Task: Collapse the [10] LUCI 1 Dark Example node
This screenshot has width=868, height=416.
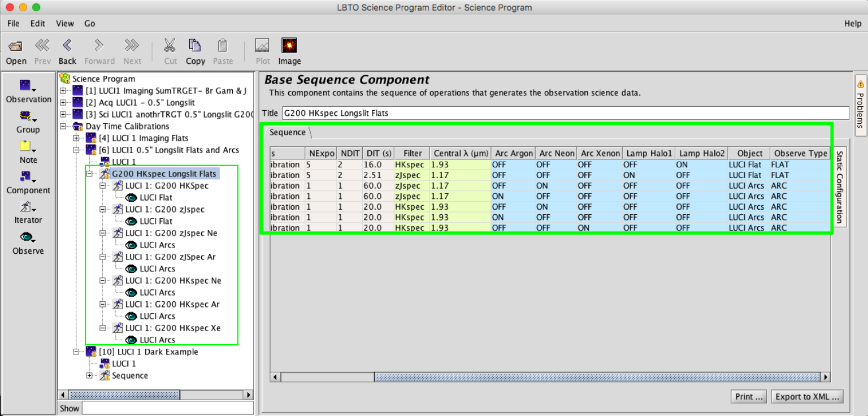Action: point(76,352)
